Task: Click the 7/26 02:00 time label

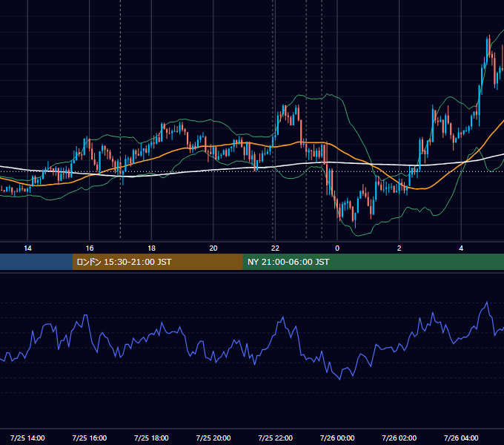Action: pos(399,438)
